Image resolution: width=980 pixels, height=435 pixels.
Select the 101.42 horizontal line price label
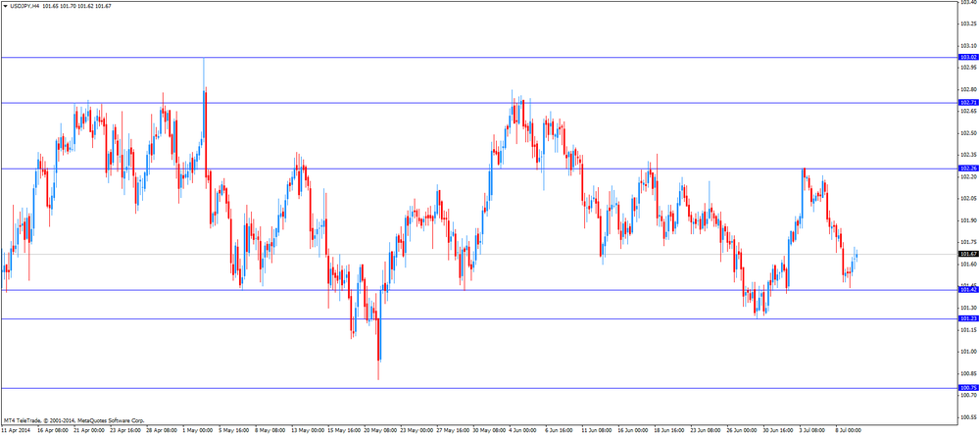point(967,290)
